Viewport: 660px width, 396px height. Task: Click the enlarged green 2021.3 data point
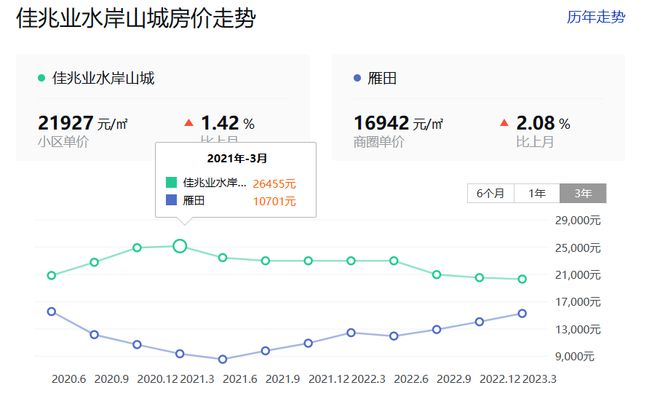coord(180,246)
